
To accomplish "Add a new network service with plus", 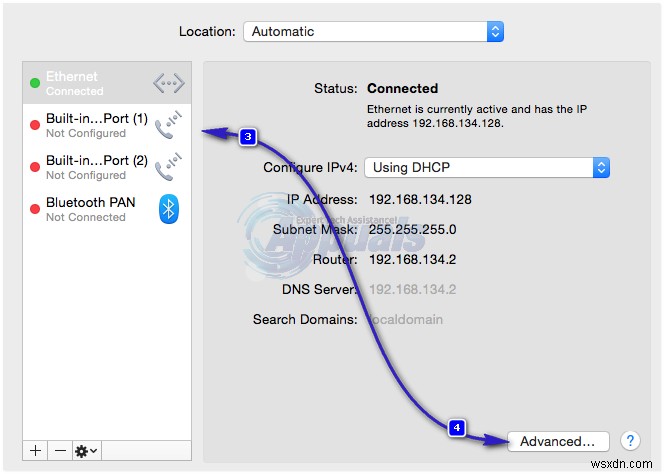I will tap(36, 451).
